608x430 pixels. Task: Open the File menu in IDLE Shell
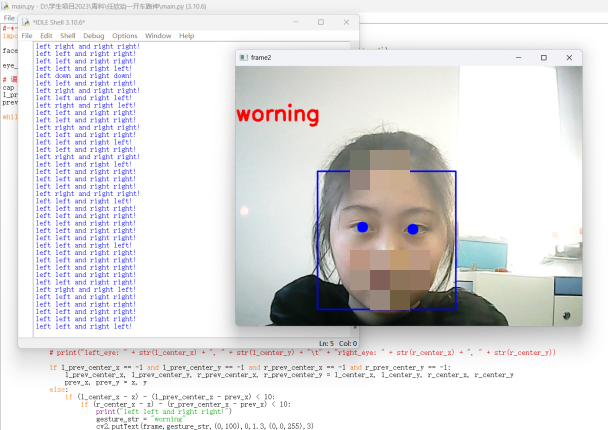(x=27, y=35)
